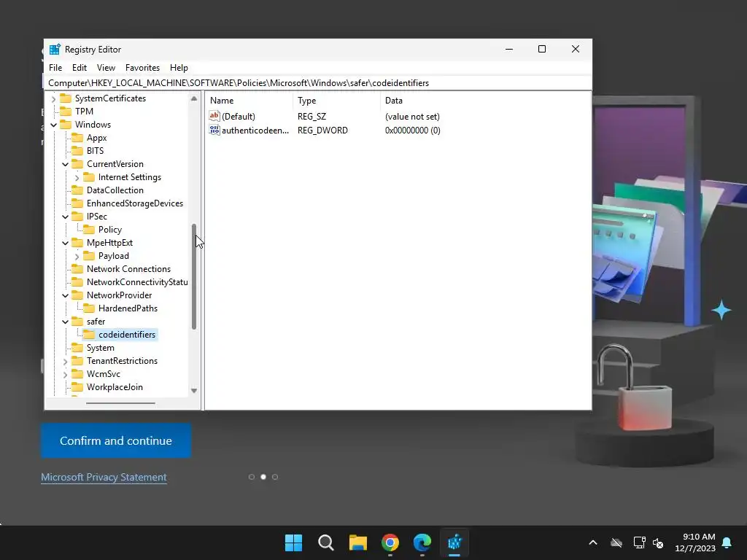Select the IPSec folder icon
Image resolution: width=747 pixels, height=560 pixels.
[77, 216]
